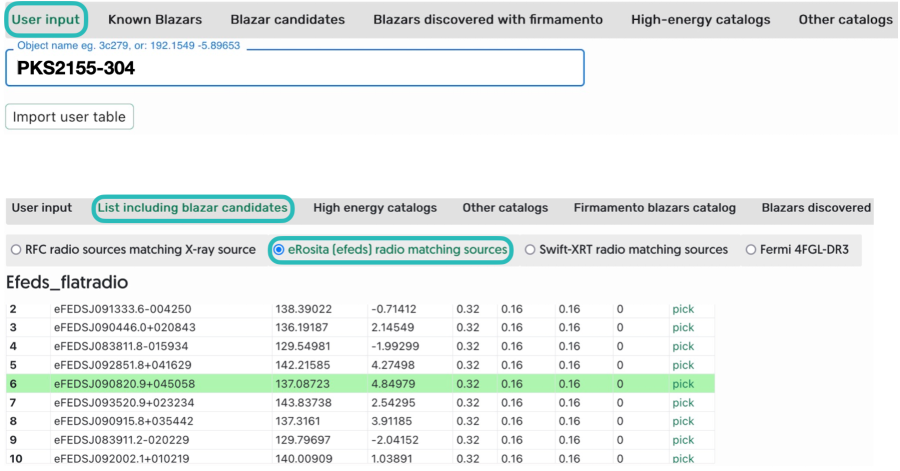This screenshot has width=900, height=471.
Task: Open the lower User input tab
Action: point(42,208)
